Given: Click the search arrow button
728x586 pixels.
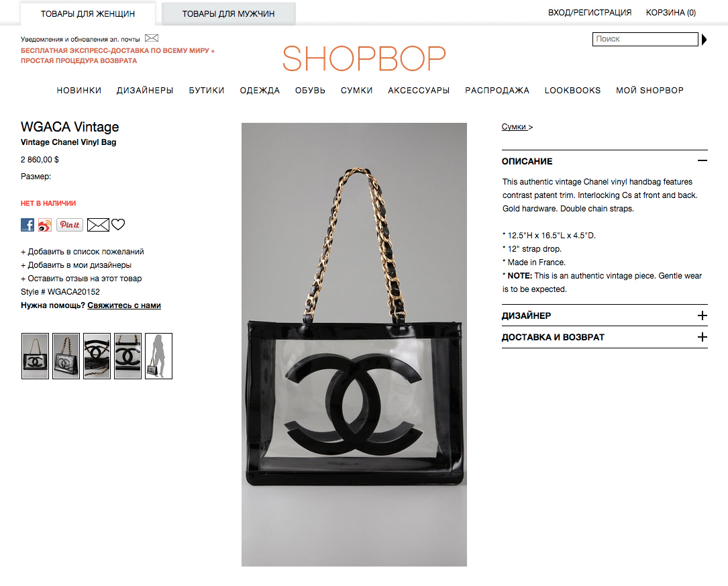Looking at the screenshot, I should (704, 40).
